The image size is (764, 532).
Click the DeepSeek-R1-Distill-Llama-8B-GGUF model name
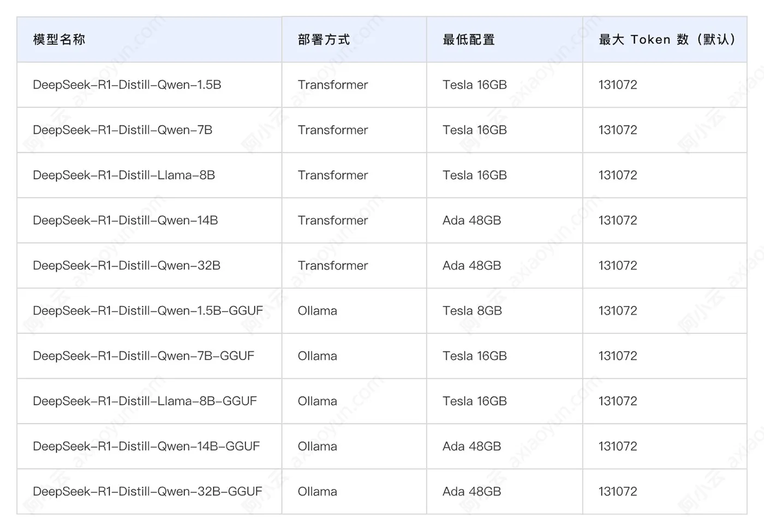[x=145, y=401]
